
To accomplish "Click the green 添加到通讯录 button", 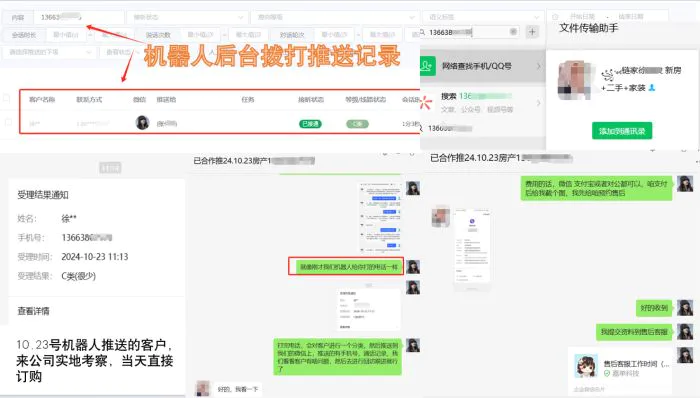I will click(x=622, y=131).
